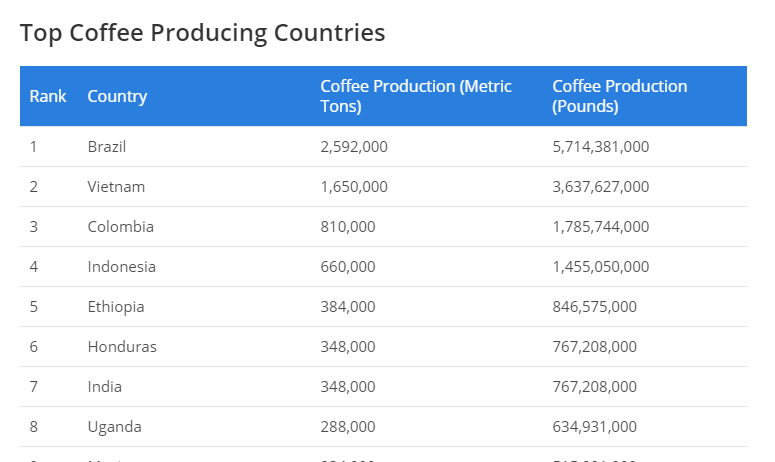Click Brazil's 2,592,000 metric tons value
The width and height of the screenshot is (775, 462).
(x=354, y=147)
